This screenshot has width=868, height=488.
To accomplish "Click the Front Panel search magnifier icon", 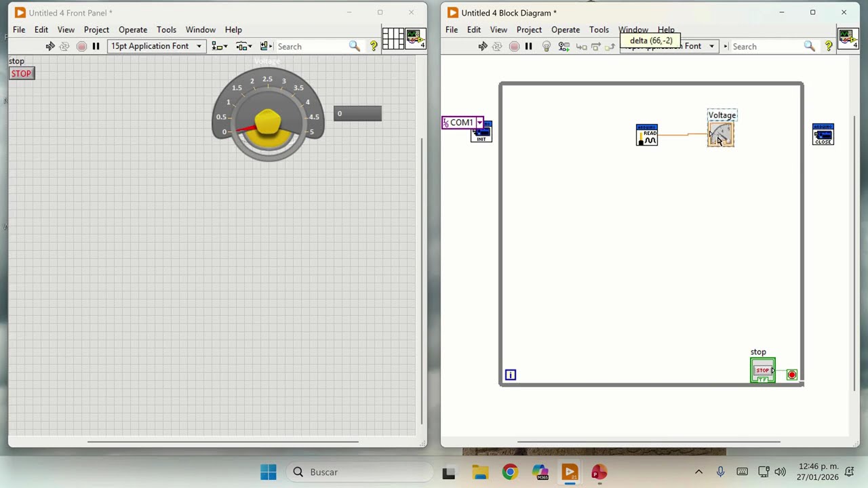I will click(x=355, y=46).
